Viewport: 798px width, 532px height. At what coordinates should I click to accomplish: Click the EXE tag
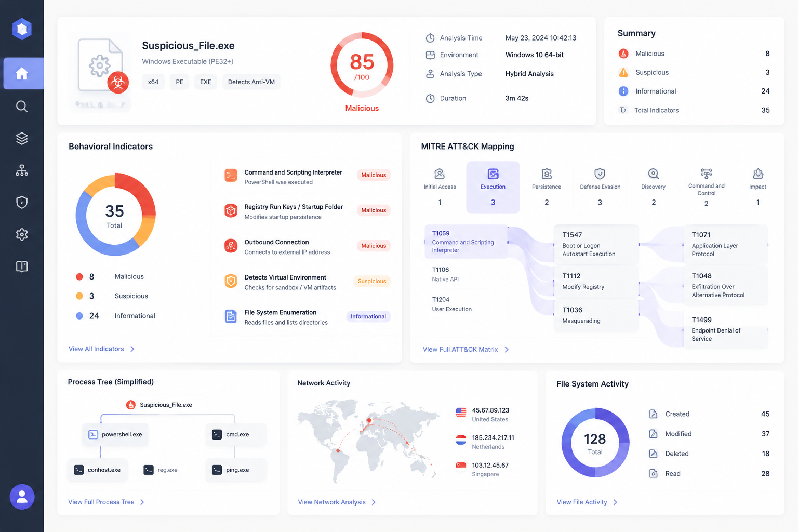[x=206, y=82]
